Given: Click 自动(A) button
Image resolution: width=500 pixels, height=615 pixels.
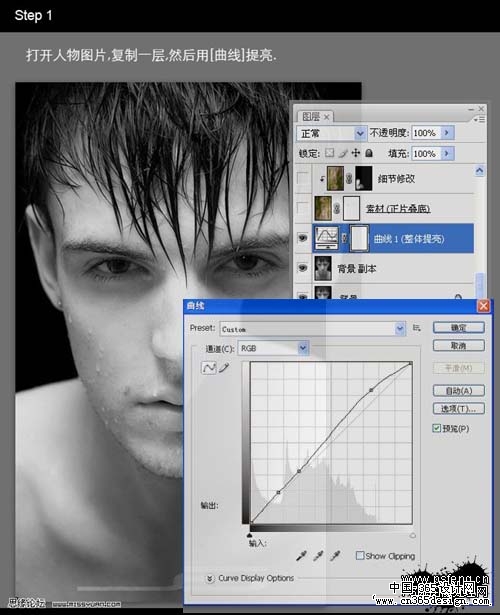Looking at the screenshot, I should (x=459, y=391).
